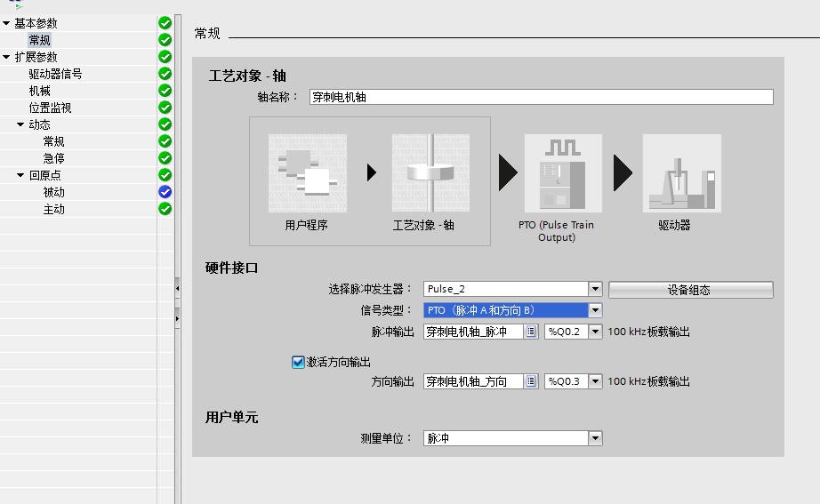Open the 信号类型 dropdown
This screenshot has width=820, height=504.
pos(595,310)
